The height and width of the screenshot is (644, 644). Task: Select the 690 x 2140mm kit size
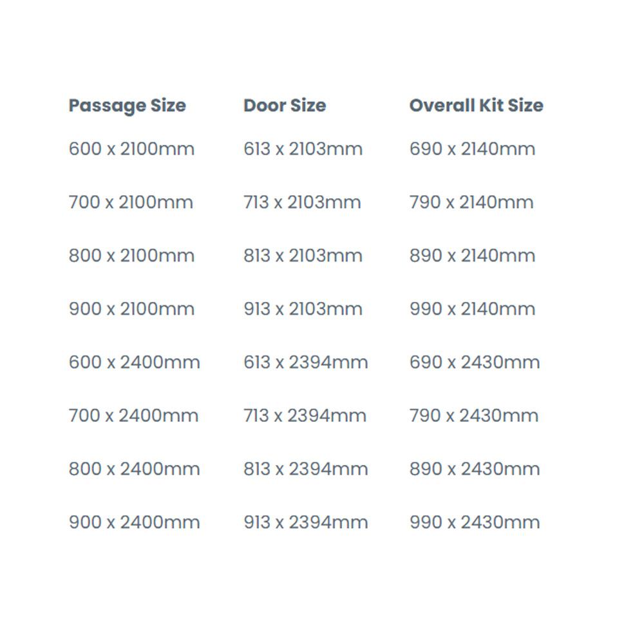click(472, 149)
